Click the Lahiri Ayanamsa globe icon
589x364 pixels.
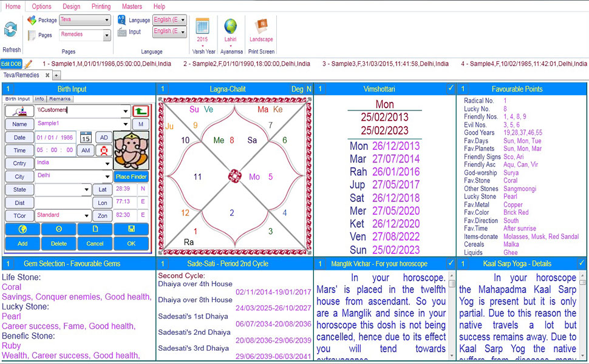tap(231, 26)
